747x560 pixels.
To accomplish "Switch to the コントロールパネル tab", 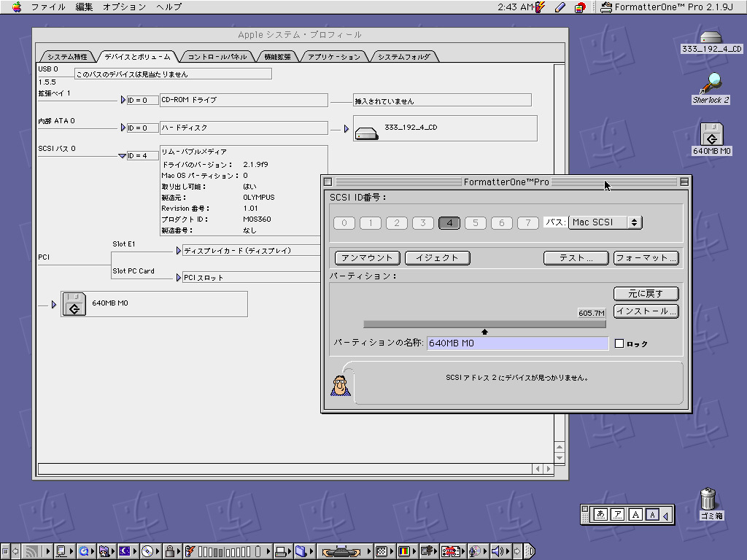I will tap(217, 57).
